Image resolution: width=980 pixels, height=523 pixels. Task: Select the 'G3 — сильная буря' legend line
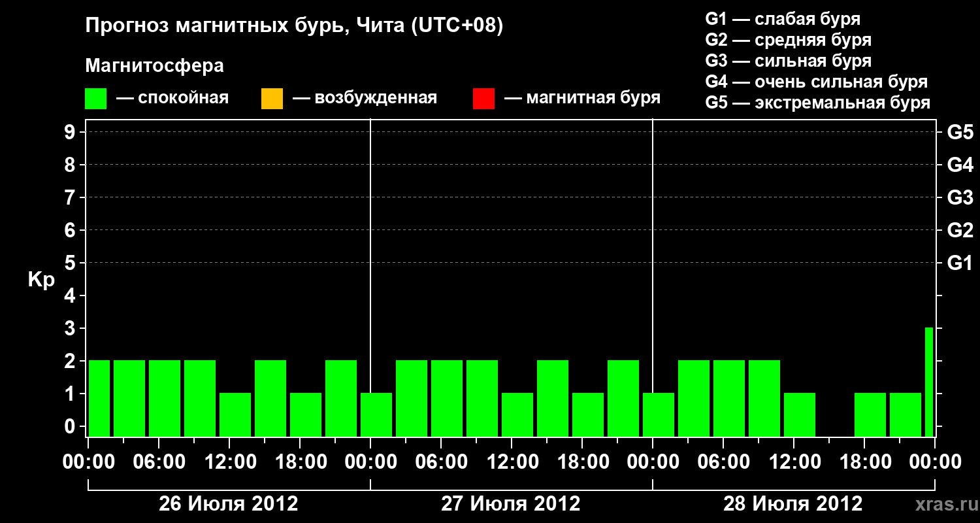click(788, 61)
